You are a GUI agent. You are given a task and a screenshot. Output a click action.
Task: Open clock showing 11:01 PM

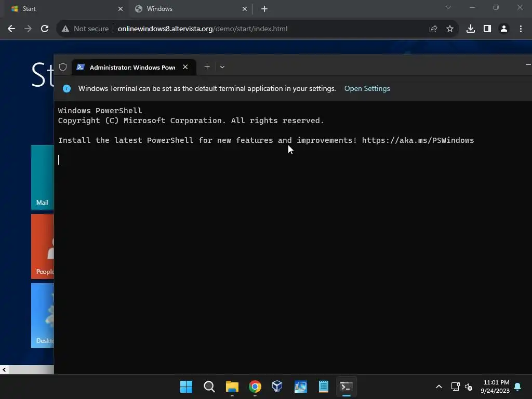coord(495,387)
